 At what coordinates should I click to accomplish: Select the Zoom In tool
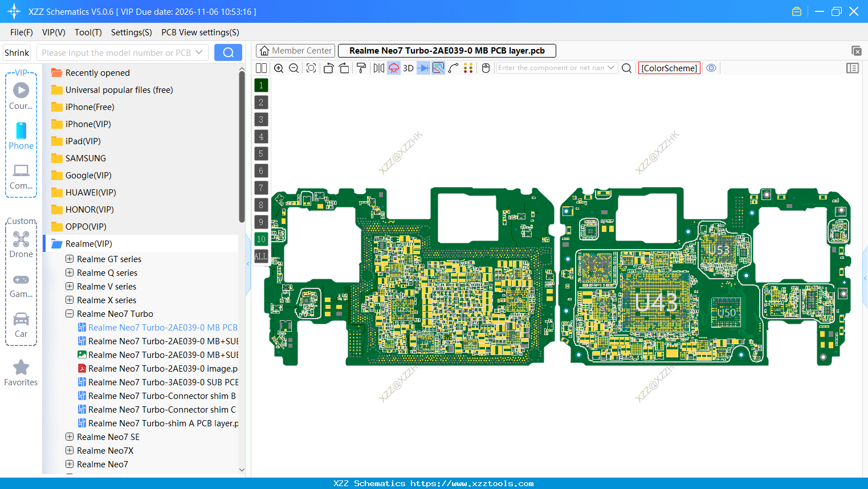tap(279, 68)
